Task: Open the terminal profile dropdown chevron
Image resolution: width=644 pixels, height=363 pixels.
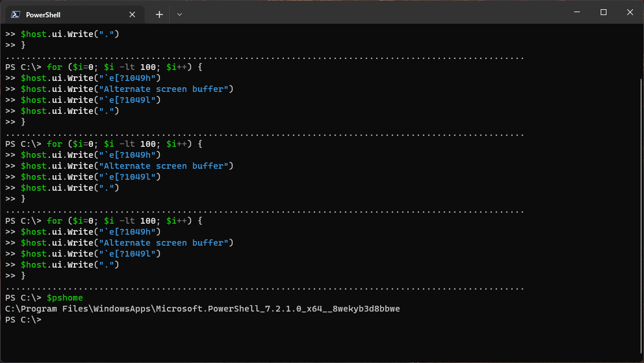Action: pyautogui.click(x=179, y=14)
